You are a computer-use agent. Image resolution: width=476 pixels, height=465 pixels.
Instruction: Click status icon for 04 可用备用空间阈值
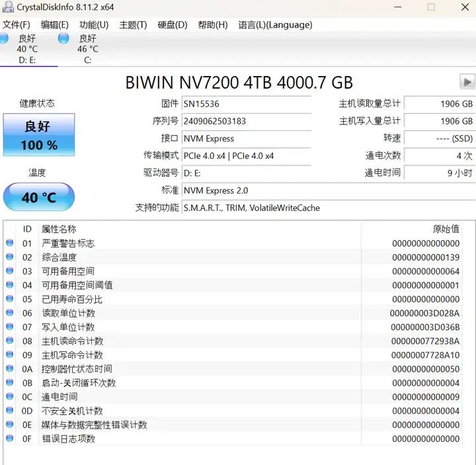click(x=10, y=284)
